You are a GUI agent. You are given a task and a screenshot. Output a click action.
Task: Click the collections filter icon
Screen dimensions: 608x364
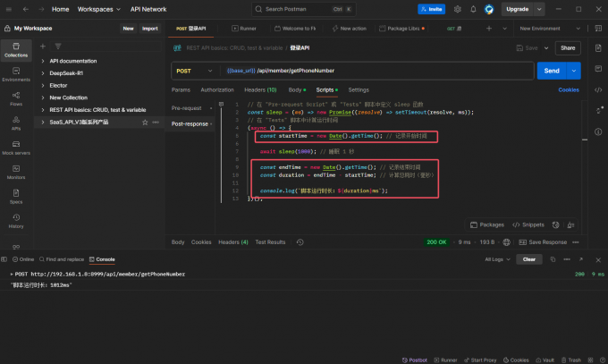point(58,47)
